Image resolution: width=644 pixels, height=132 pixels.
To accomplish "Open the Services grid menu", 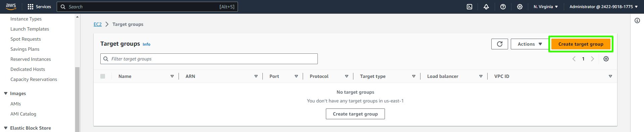I will pos(39,7).
